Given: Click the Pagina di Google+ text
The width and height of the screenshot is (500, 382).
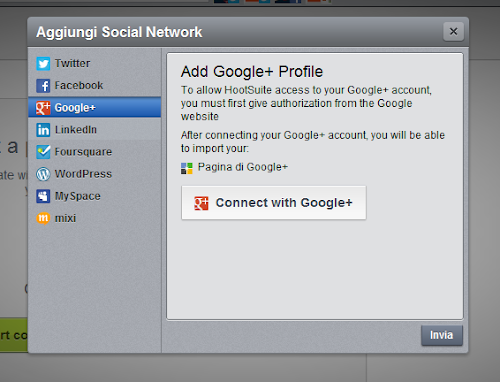Looking at the screenshot, I should pyautogui.click(x=243, y=167).
